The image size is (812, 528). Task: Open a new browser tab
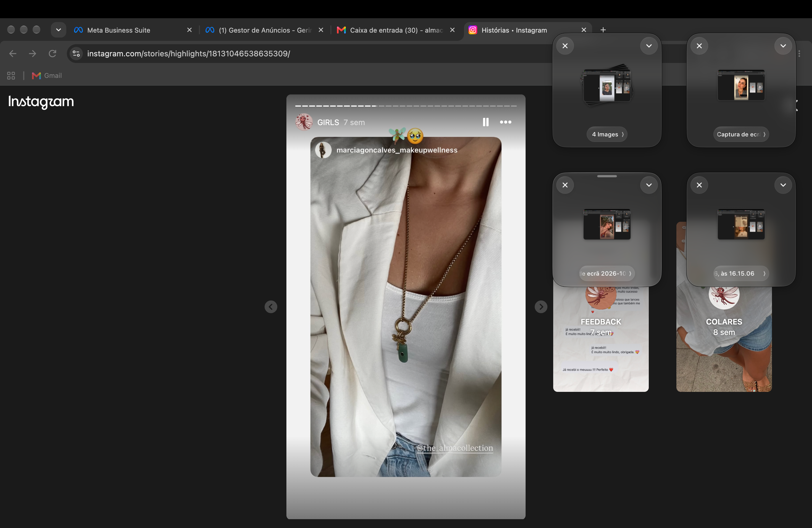point(603,30)
